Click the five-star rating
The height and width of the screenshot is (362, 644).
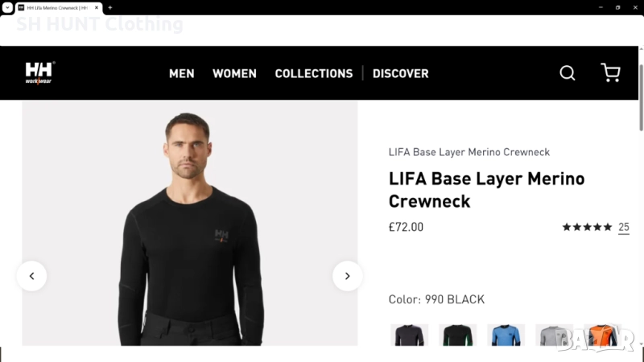(x=587, y=228)
